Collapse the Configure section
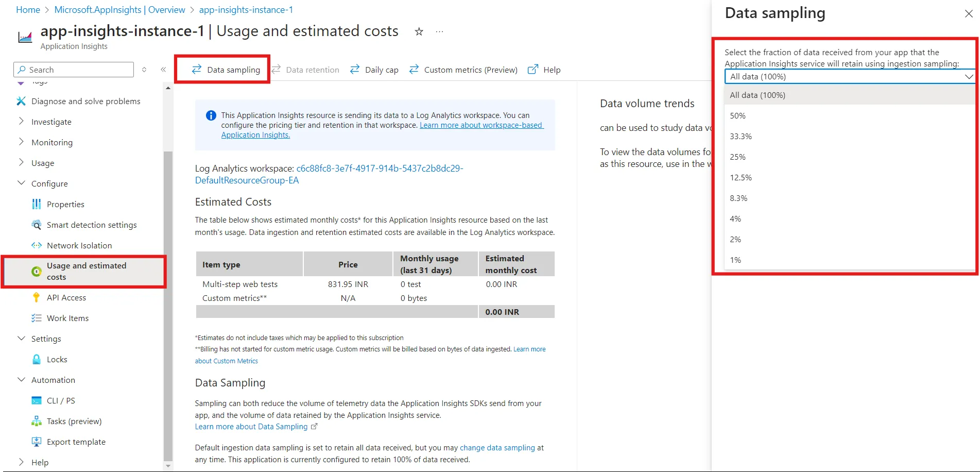The height and width of the screenshot is (472, 980). coord(21,183)
